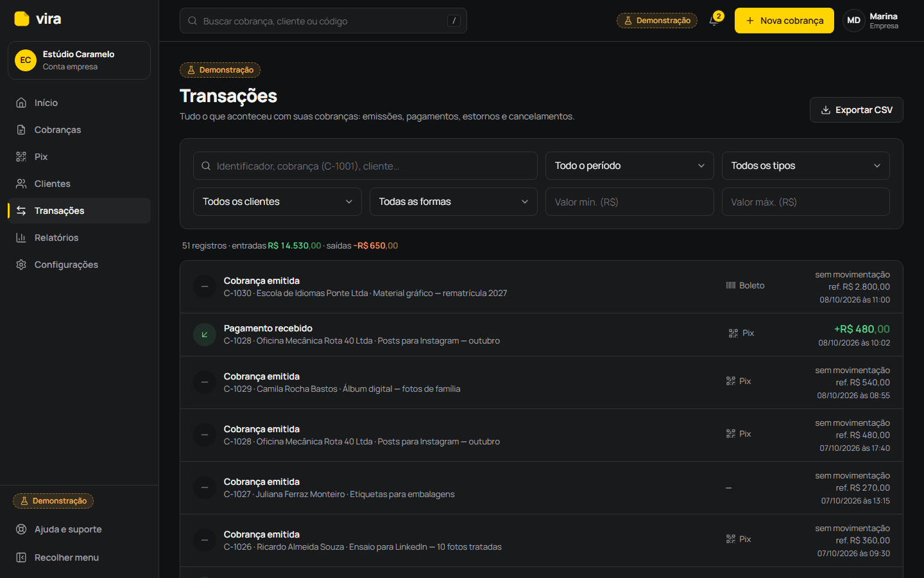The height and width of the screenshot is (578, 924).
Task: Click the Configurações gear icon
Action: (x=21, y=265)
